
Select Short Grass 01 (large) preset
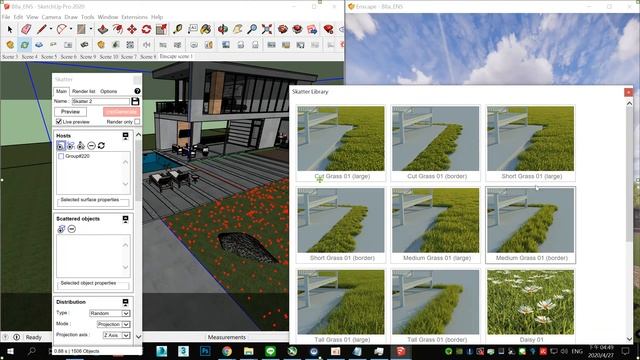(530, 143)
